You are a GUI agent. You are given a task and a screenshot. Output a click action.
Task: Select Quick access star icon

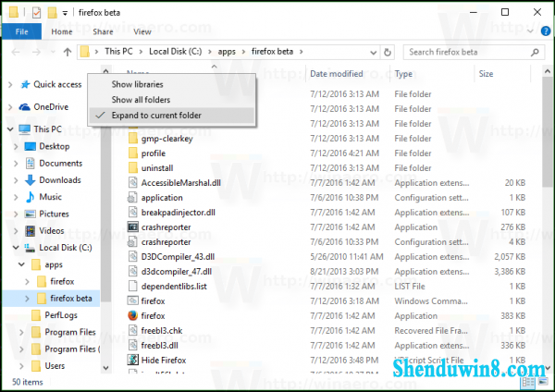(x=25, y=84)
